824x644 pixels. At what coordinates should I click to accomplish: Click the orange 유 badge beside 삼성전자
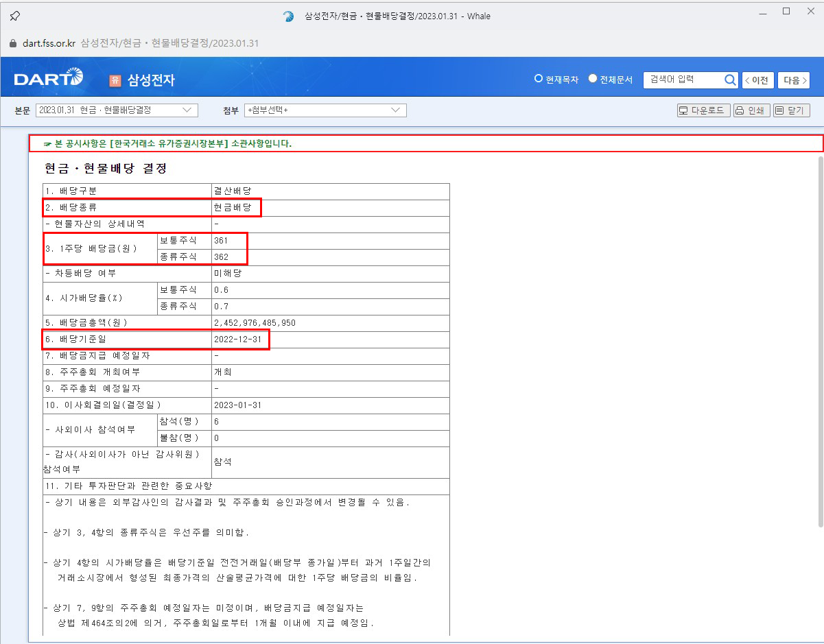(x=115, y=80)
